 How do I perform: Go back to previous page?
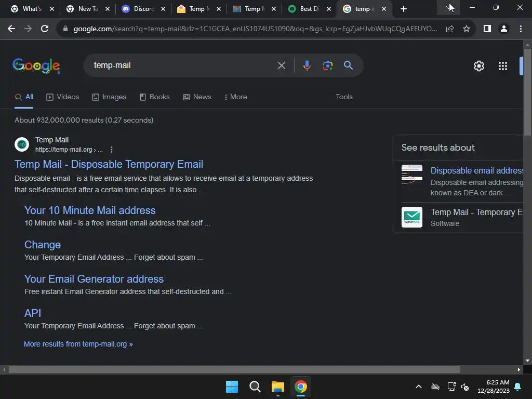11,29
